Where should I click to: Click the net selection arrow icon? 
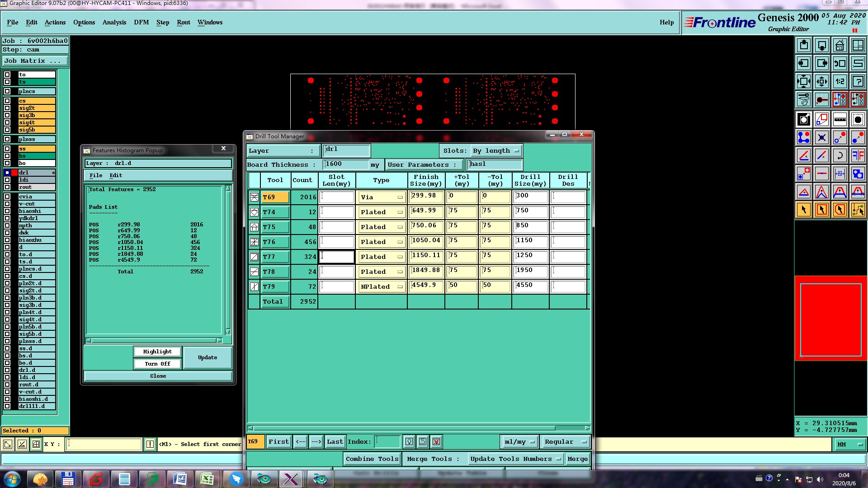(x=858, y=210)
